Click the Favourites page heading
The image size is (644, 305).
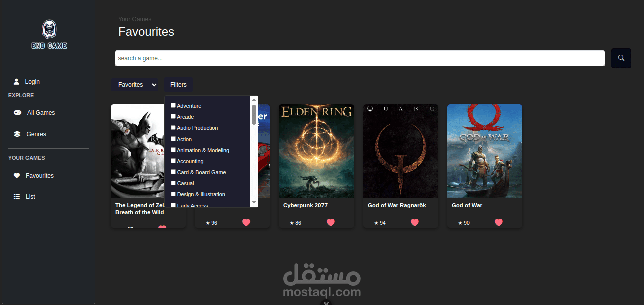point(146,32)
